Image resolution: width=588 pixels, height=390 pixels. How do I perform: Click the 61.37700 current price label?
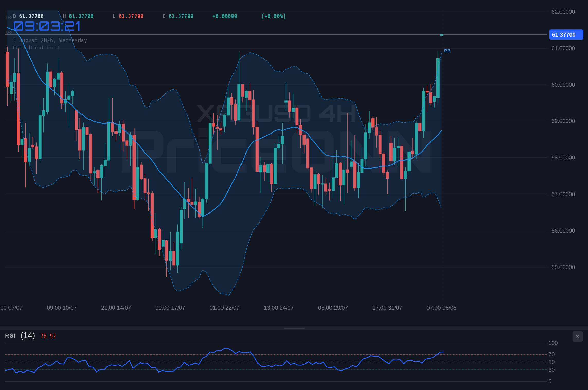point(566,35)
